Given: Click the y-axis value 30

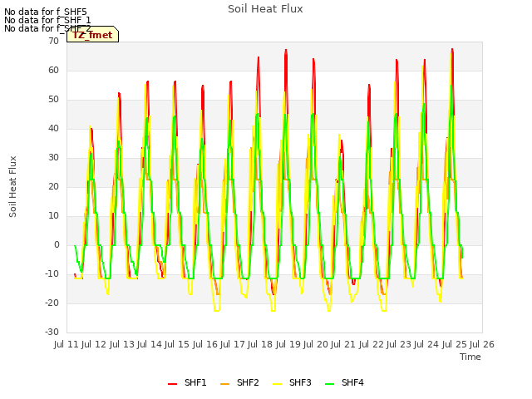Looking at the screenshot, I should click(53, 157).
